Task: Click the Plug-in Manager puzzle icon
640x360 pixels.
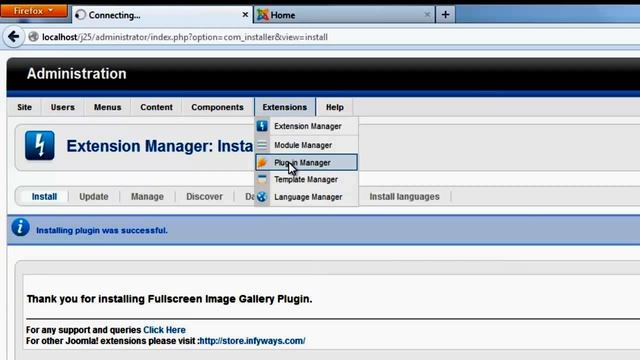Action: pos(262,162)
